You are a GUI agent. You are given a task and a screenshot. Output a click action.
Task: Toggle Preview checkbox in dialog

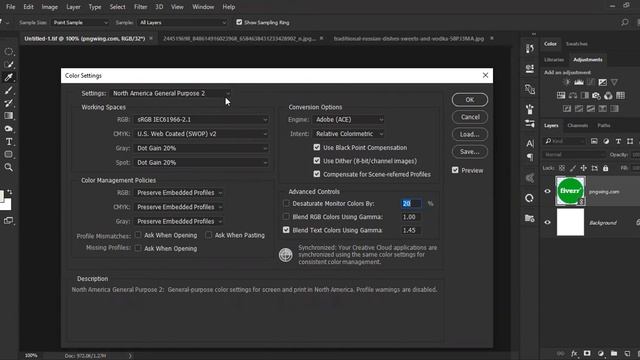(455, 170)
